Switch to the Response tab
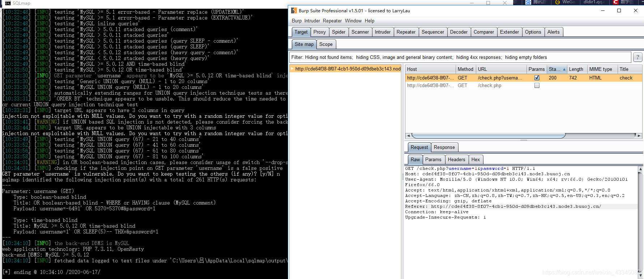Screen dimensions: 644x279 tap(444, 147)
